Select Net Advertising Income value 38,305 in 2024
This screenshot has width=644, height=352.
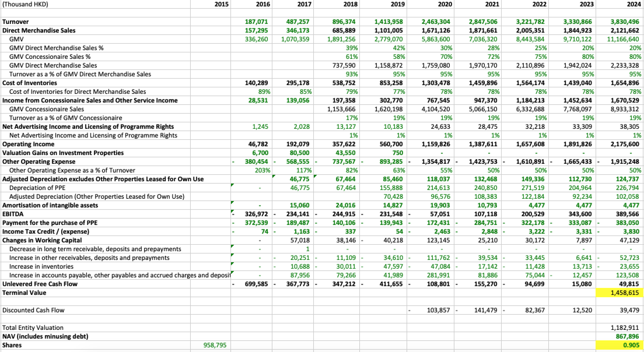(x=629, y=127)
